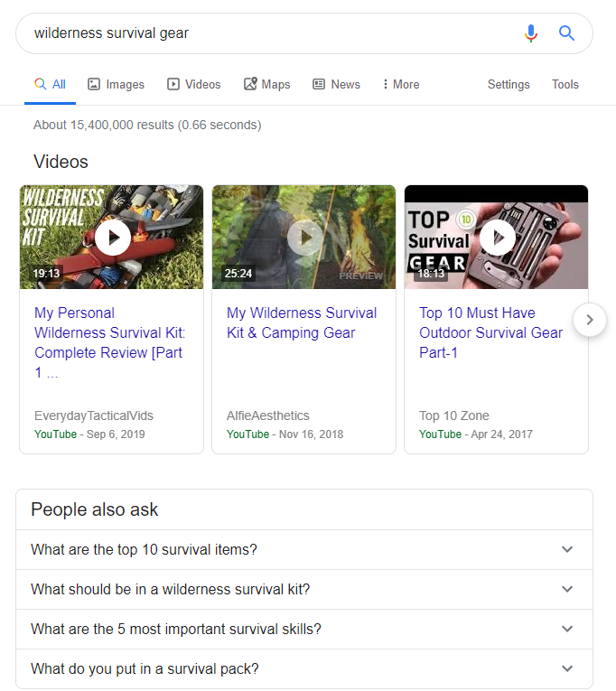Image resolution: width=616 pixels, height=691 pixels.
Task: Switch to the Videos tab
Action: click(x=193, y=84)
